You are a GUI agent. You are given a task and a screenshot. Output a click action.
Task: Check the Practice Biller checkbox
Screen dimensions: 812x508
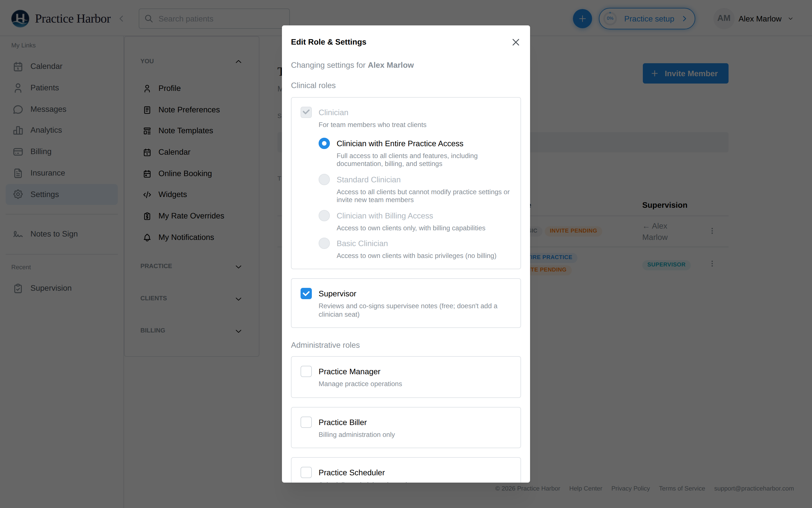[x=306, y=422]
